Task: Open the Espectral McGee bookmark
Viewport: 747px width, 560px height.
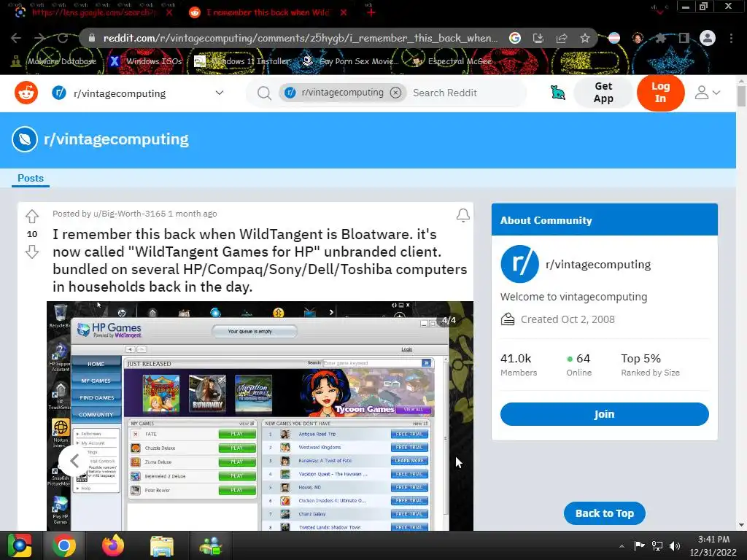Action: click(452, 61)
